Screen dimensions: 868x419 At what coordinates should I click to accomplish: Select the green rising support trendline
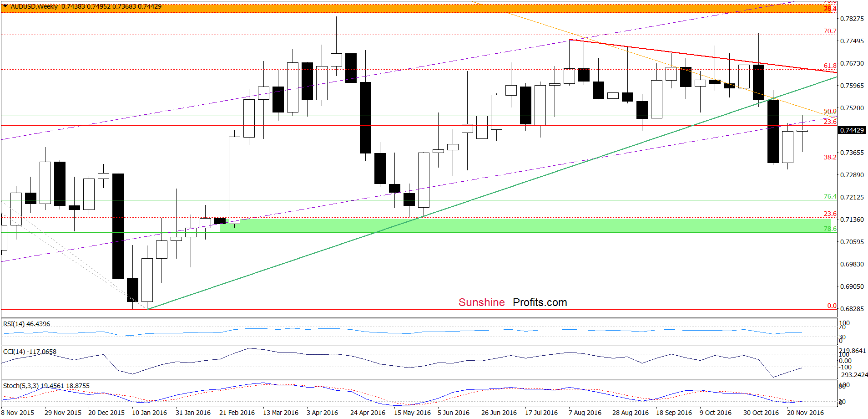(492, 193)
